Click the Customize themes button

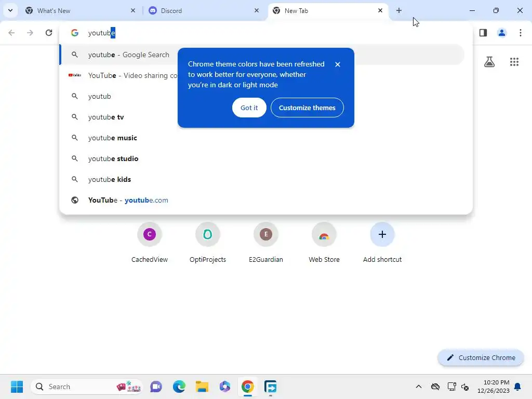click(x=307, y=108)
